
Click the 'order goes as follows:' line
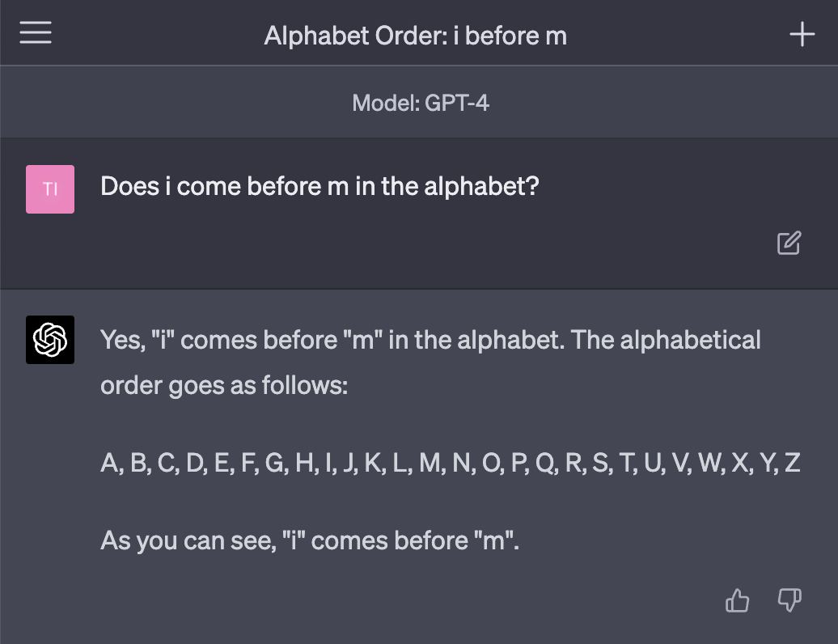pos(224,385)
